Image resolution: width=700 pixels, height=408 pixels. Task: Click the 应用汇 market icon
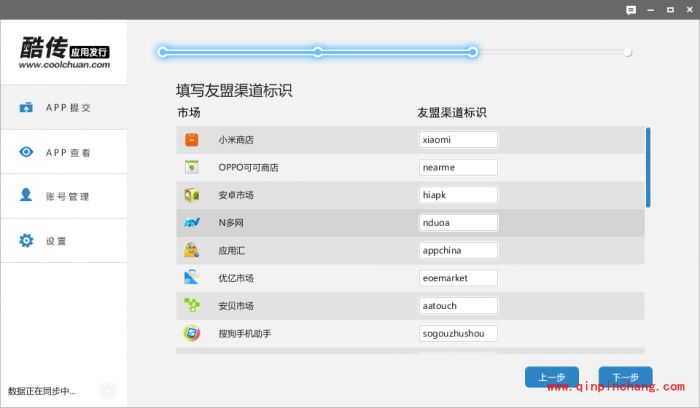tap(192, 250)
